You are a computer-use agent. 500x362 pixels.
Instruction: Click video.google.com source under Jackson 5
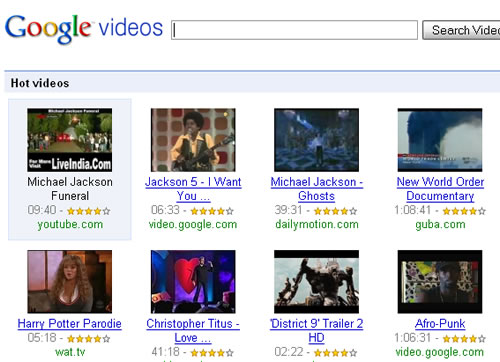tap(193, 224)
